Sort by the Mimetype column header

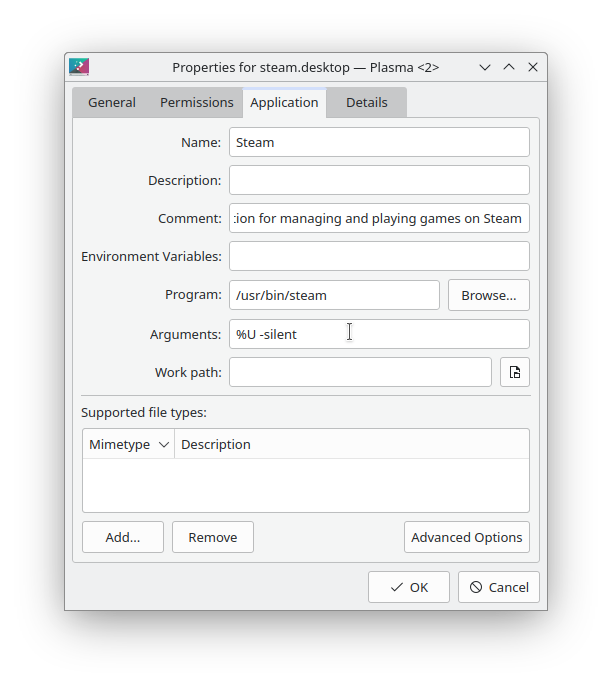click(x=128, y=444)
